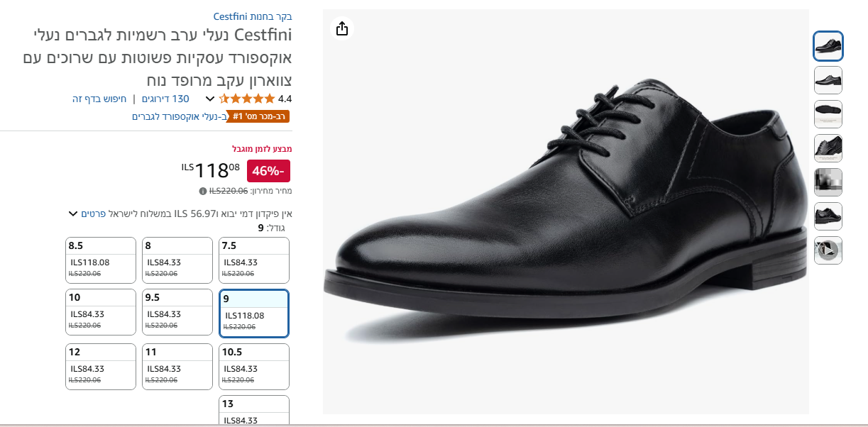868x427 pixels.
Task: View the lace close-up thumbnail
Action: point(828,148)
